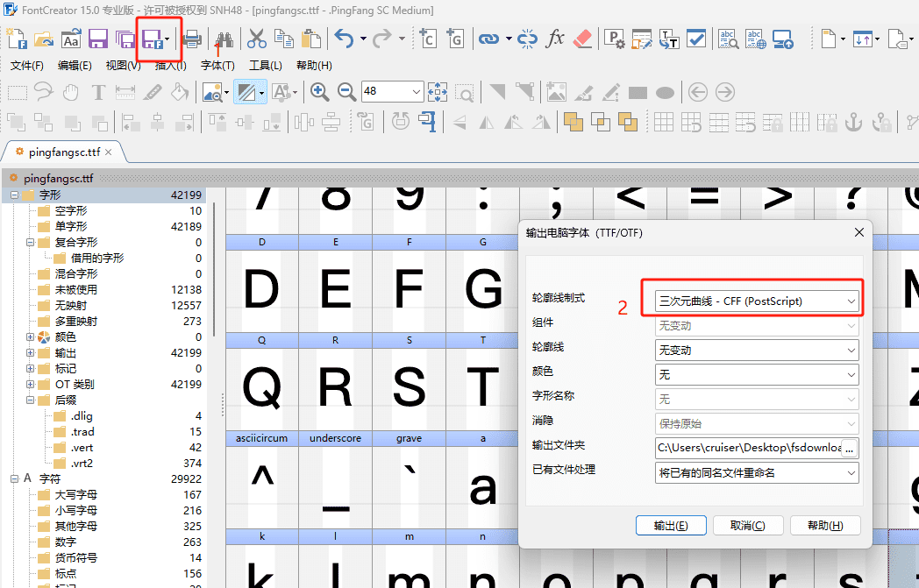Click the Print icon in toolbar
Screen dimensions: 919x588
[x=193, y=39]
